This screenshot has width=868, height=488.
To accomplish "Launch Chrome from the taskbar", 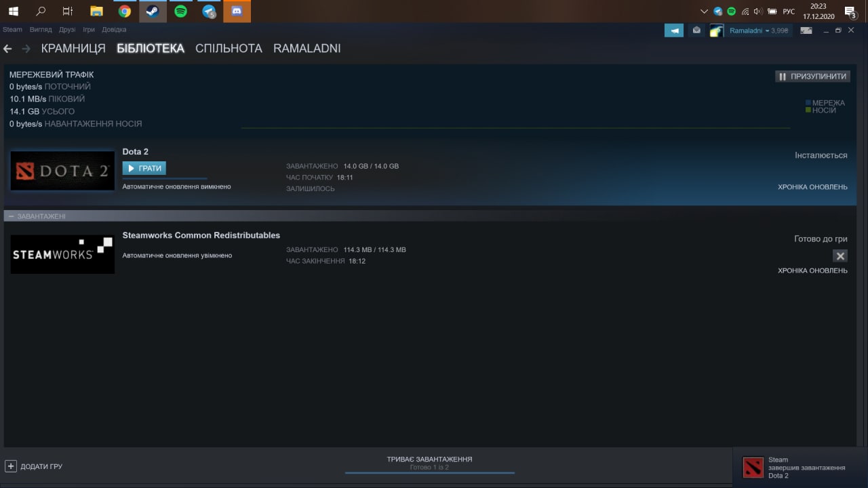I will click(125, 12).
